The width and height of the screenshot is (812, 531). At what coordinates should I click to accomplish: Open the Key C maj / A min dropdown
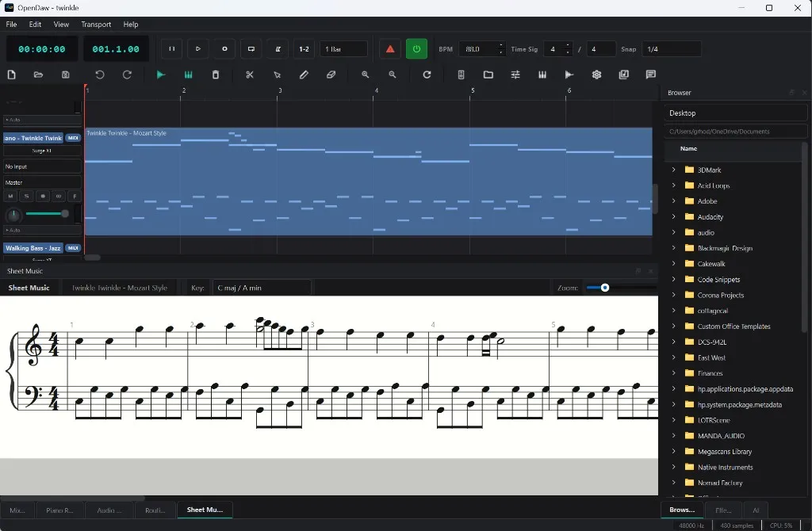click(x=262, y=288)
